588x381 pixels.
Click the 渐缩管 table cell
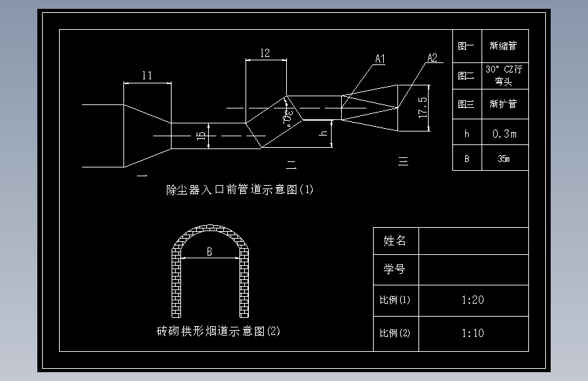coord(505,46)
